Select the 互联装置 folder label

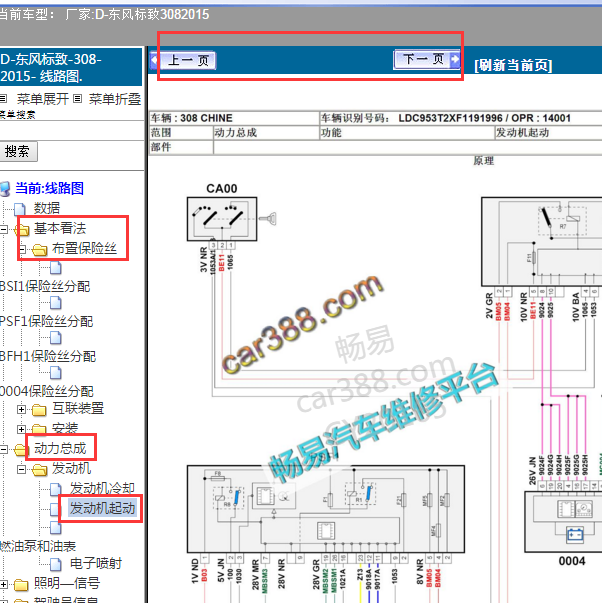point(78,408)
